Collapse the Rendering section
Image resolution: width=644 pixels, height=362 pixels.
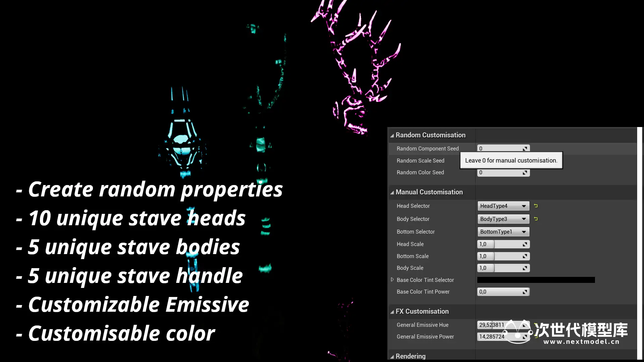tap(392, 357)
